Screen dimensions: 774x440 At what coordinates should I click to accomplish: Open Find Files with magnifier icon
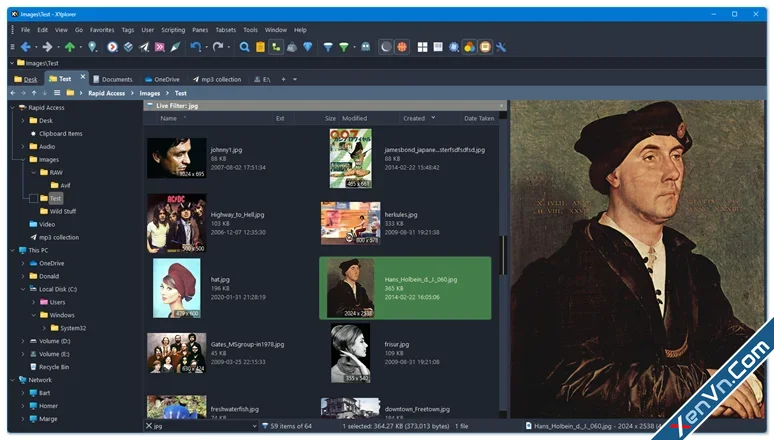244,47
